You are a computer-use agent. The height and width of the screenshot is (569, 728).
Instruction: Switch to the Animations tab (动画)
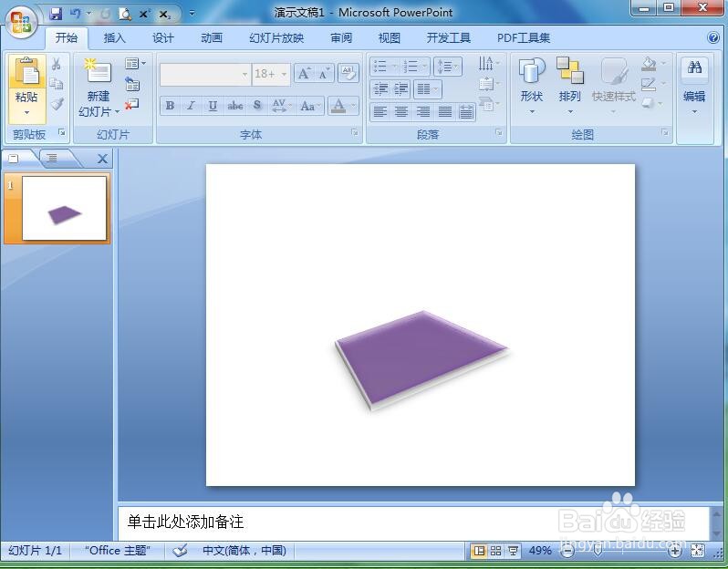click(212, 38)
